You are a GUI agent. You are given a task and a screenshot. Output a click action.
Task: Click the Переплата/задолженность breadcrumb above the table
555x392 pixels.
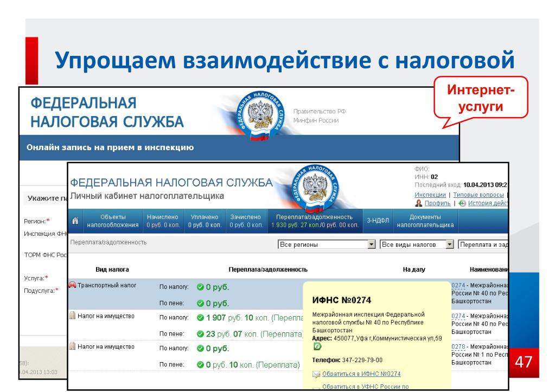coord(109,242)
